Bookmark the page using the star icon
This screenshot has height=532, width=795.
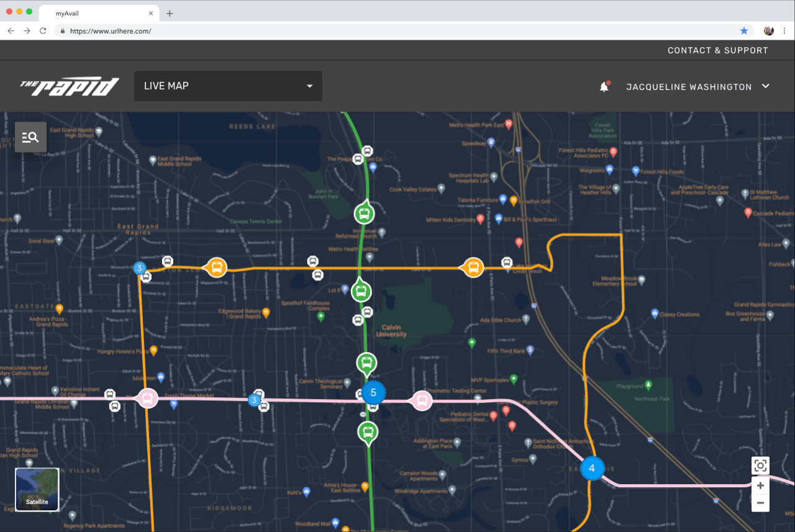click(744, 30)
